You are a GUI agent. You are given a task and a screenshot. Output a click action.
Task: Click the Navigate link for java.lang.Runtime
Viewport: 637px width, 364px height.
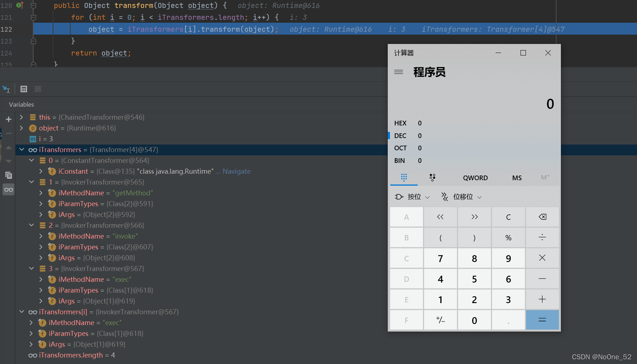236,171
